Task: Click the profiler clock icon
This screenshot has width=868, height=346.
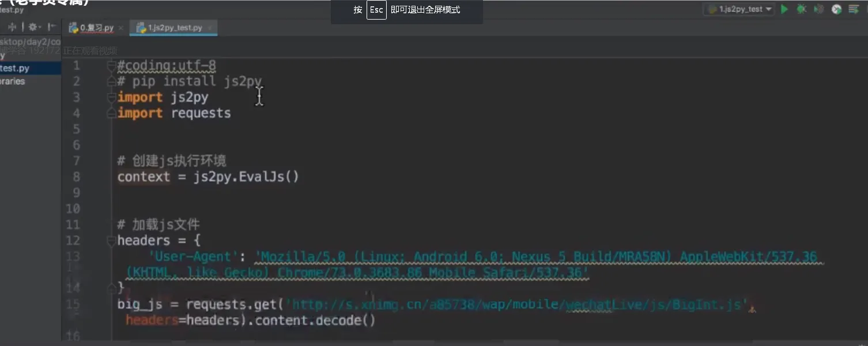Action: (x=837, y=9)
